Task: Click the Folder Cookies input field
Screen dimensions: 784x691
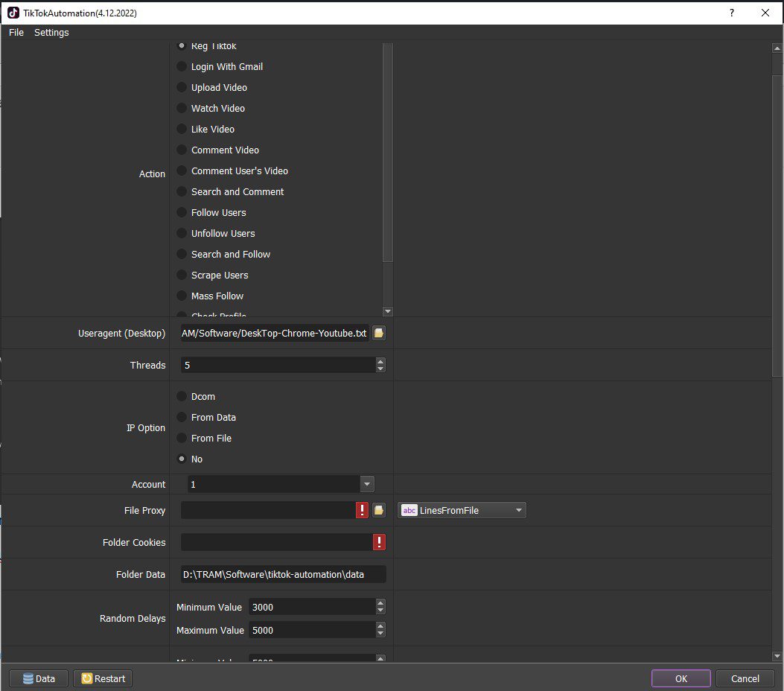Action: pos(276,542)
